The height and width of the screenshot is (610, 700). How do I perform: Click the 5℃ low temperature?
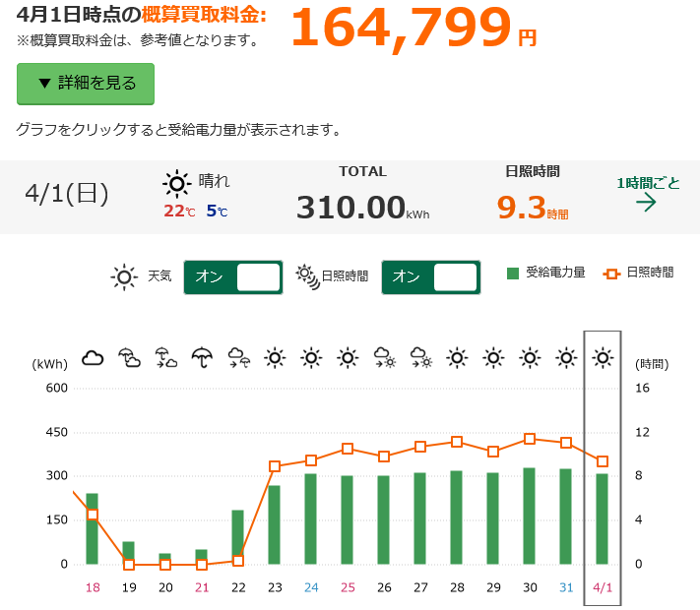coord(217,211)
